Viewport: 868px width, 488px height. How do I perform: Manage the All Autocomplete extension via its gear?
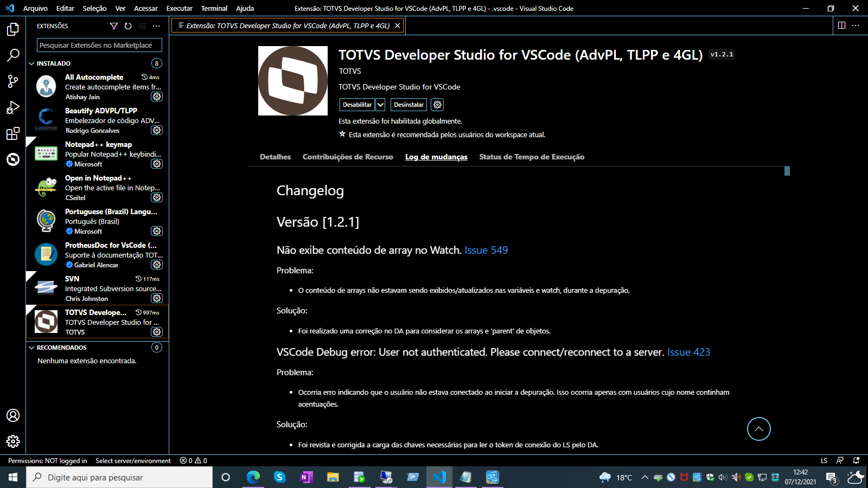point(157,97)
